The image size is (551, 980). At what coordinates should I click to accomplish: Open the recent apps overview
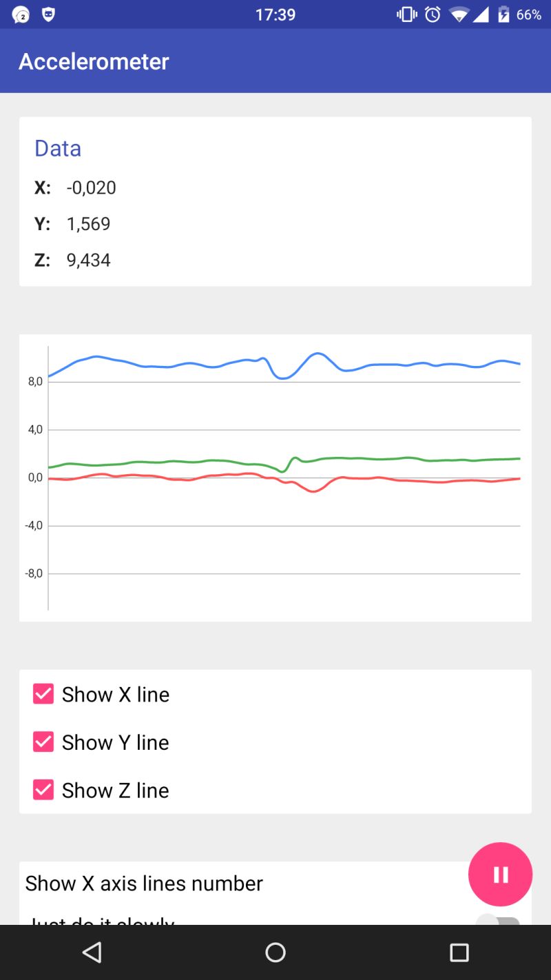tap(459, 952)
